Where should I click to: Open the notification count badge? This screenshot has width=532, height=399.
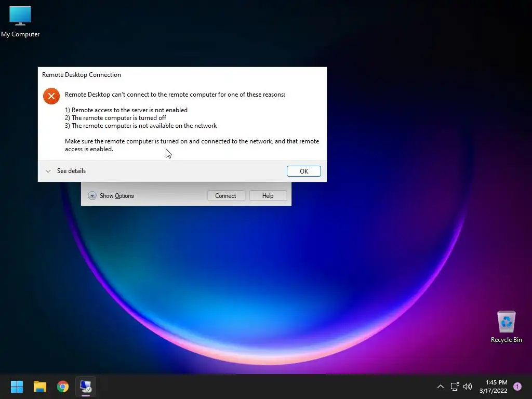517,387
